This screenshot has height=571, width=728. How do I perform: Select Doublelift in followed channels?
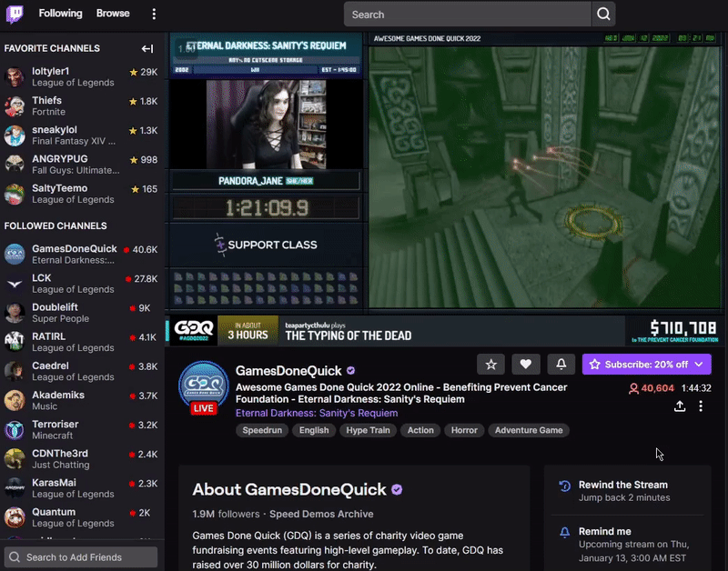click(82, 313)
